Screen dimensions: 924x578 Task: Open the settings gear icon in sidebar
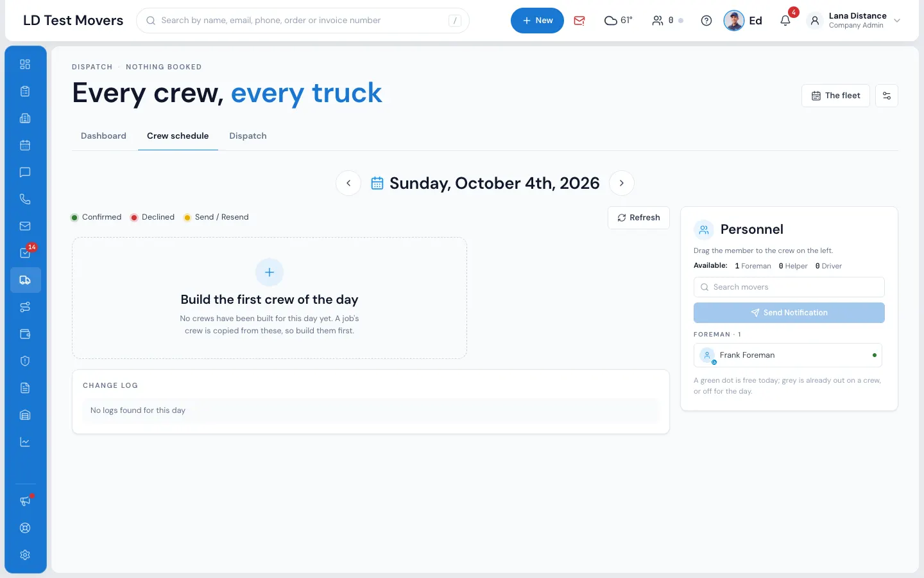tap(25, 555)
